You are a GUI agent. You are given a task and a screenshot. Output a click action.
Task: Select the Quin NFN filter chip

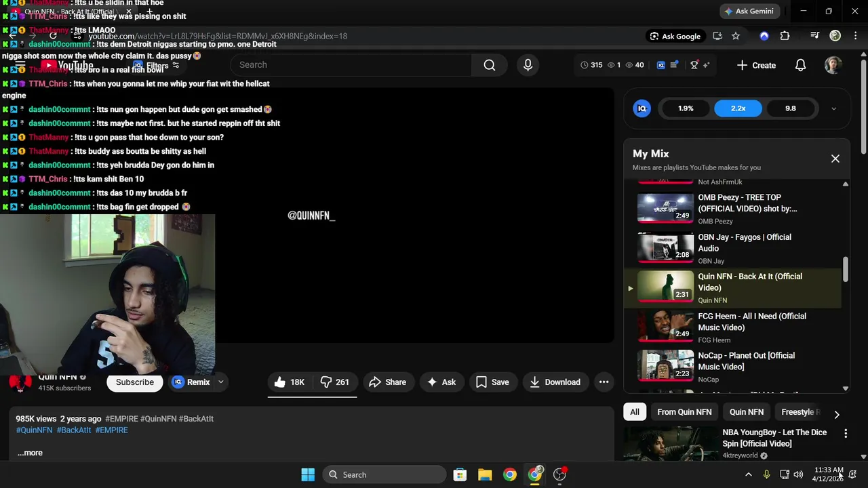tap(746, 412)
